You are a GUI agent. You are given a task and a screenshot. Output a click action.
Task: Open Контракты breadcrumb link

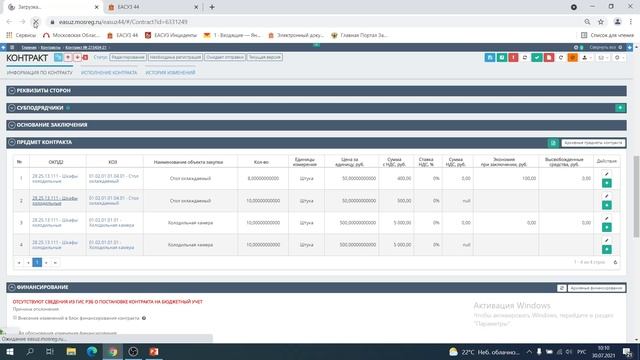(51, 48)
